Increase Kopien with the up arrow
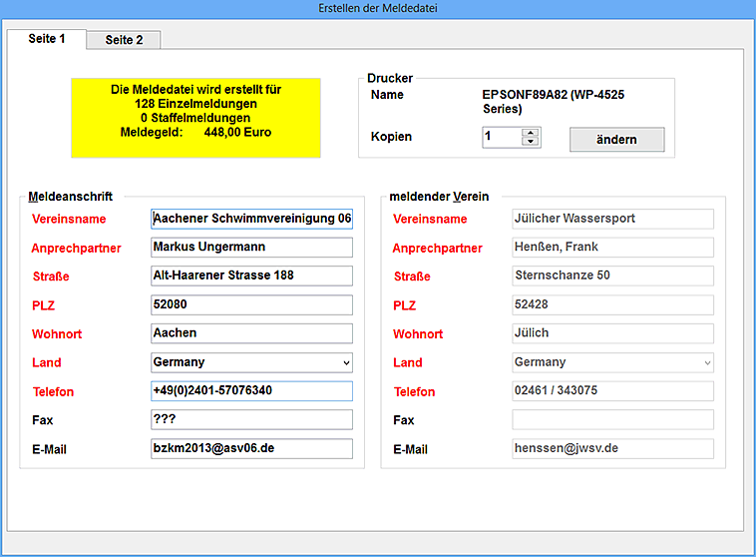The height and width of the screenshot is (557, 756). click(531, 133)
